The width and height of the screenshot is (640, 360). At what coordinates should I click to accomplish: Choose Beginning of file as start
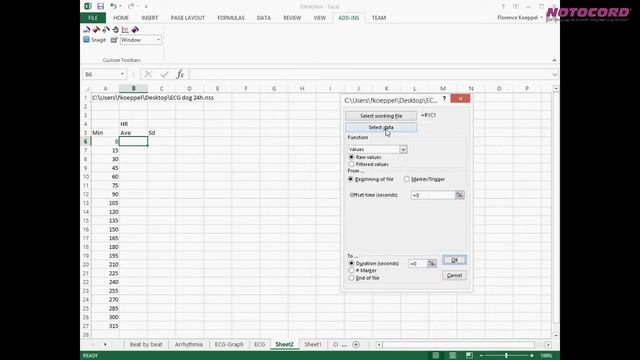point(371,179)
